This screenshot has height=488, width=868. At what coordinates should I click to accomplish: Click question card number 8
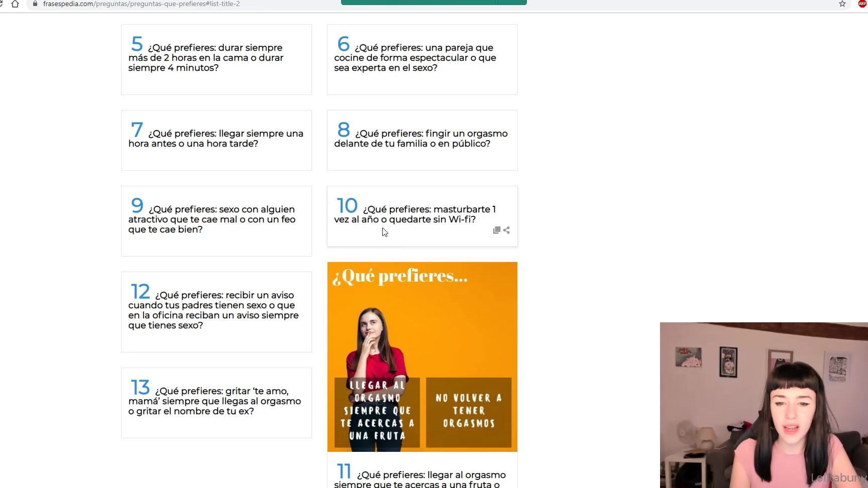click(422, 140)
